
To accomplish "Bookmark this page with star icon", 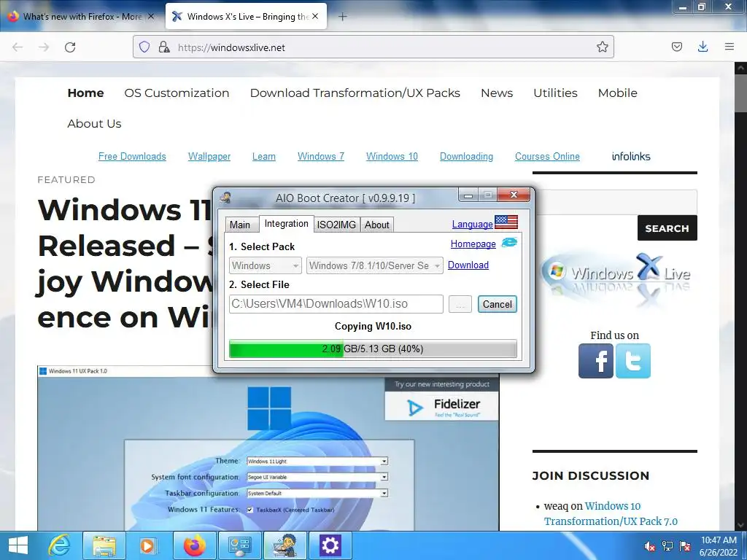I will pyautogui.click(x=602, y=47).
